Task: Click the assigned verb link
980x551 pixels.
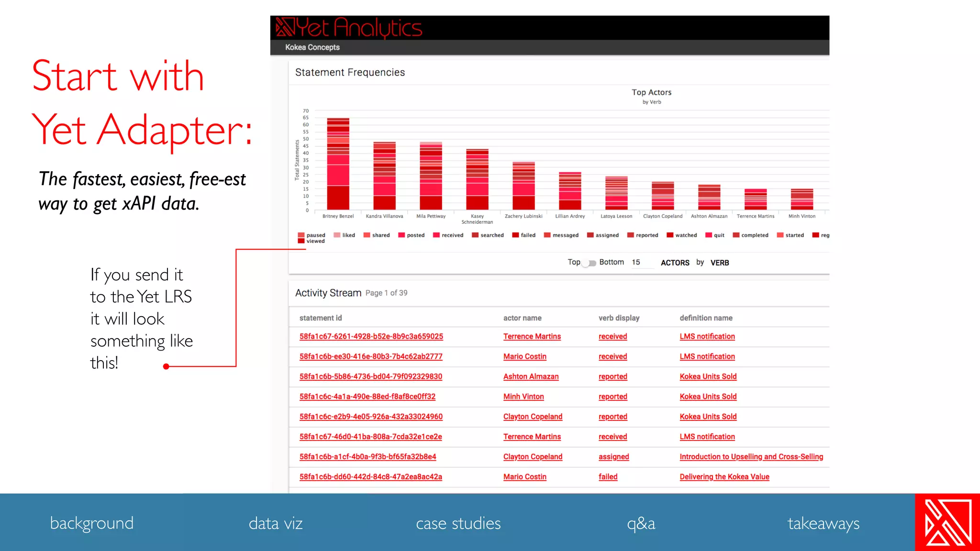Action: click(614, 457)
